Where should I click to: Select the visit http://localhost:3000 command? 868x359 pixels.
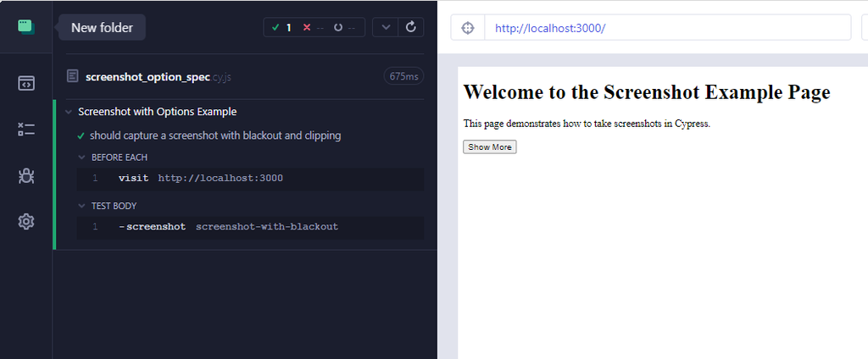coord(251,179)
